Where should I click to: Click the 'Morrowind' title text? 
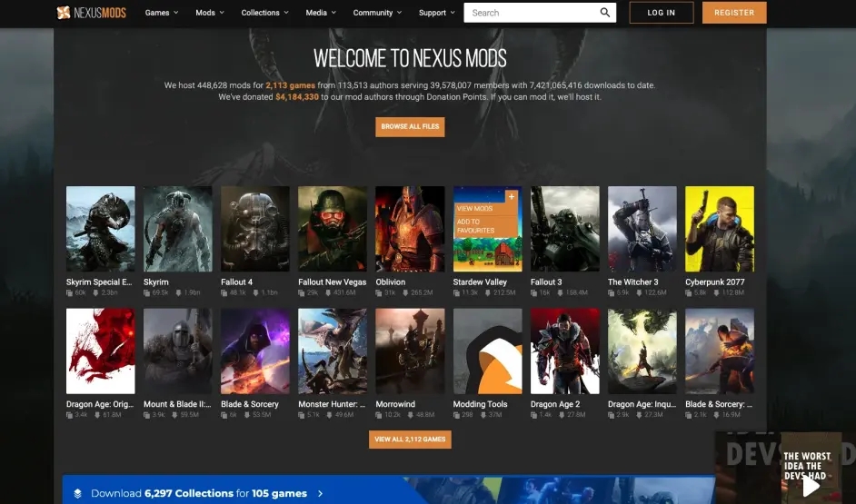pyautogui.click(x=395, y=404)
